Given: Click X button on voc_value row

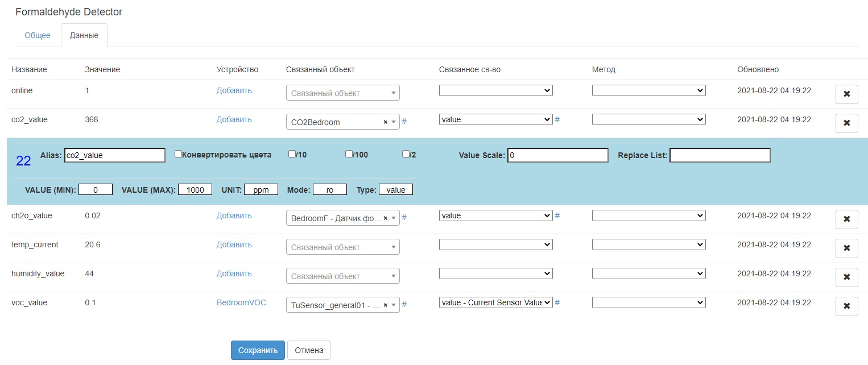Looking at the screenshot, I should click(x=846, y=306).
